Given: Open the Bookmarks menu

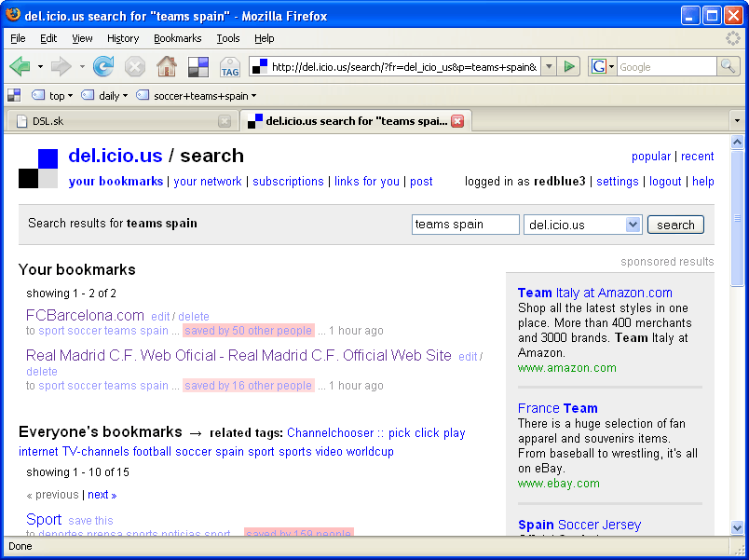Looking at the screenshot, I should click(x=178, y=38).
